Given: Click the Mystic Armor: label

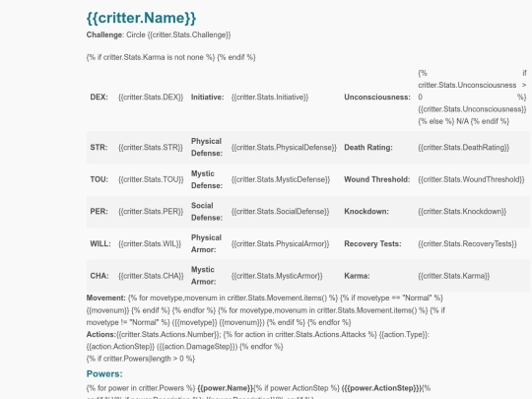Looking at the screenshot, I should [203, 276].
